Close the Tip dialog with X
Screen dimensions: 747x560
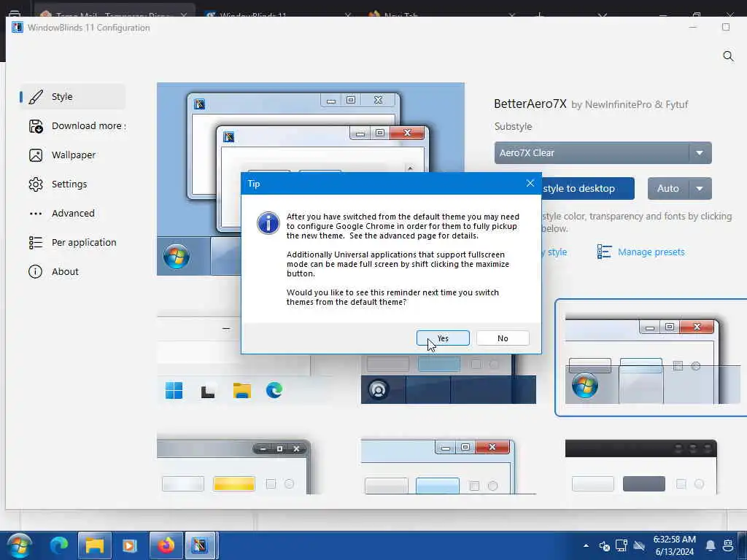pos(530,183)
